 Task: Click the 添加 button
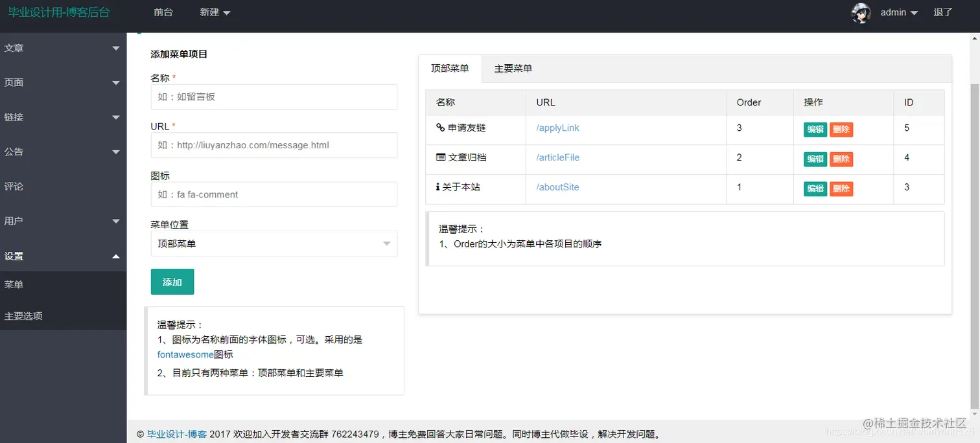(172, 282)
